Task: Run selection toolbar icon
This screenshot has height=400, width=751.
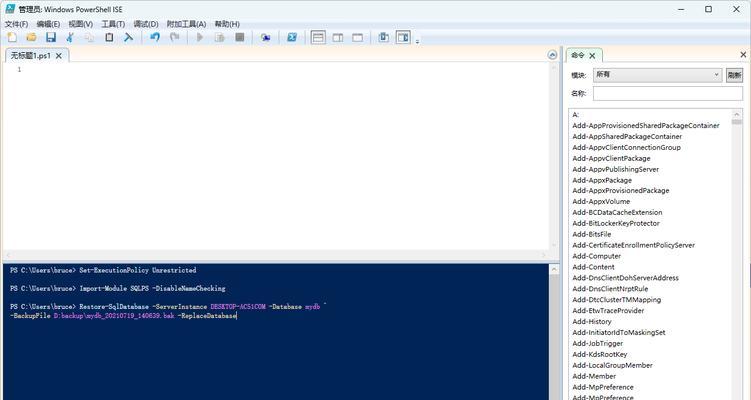Action: click(x=220, y=37)
